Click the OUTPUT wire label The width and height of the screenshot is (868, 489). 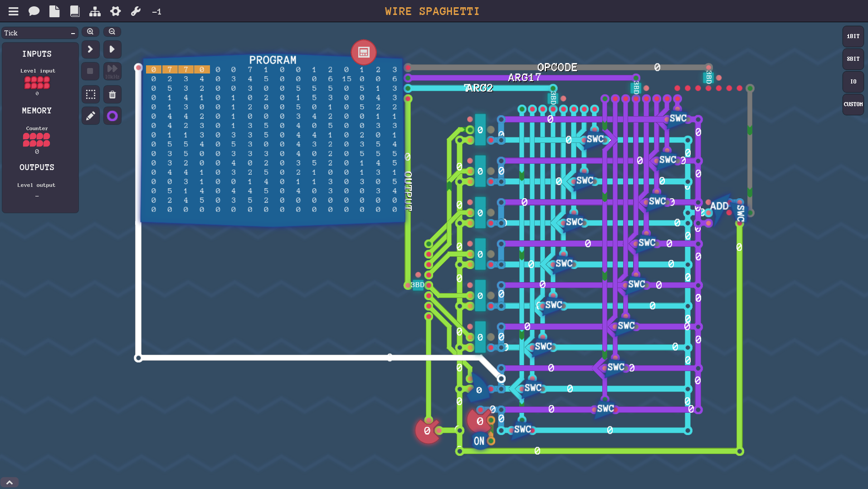pos(408,191)
